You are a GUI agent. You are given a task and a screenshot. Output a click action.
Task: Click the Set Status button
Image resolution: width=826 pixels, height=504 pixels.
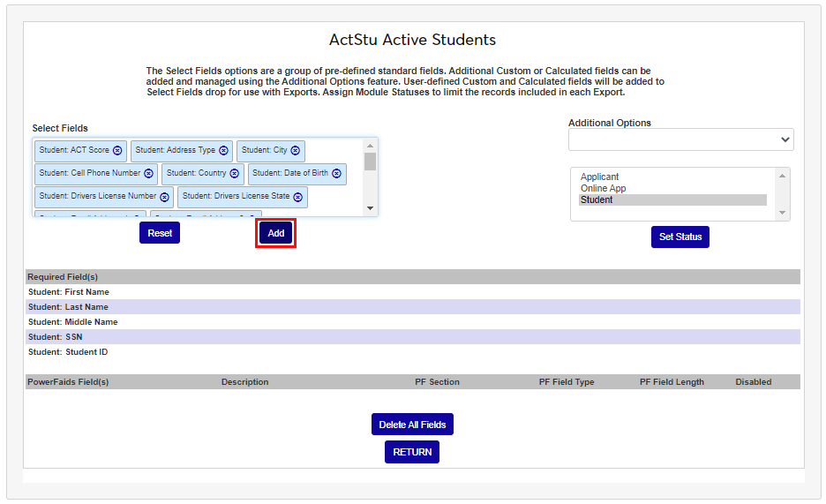point(680,237)
